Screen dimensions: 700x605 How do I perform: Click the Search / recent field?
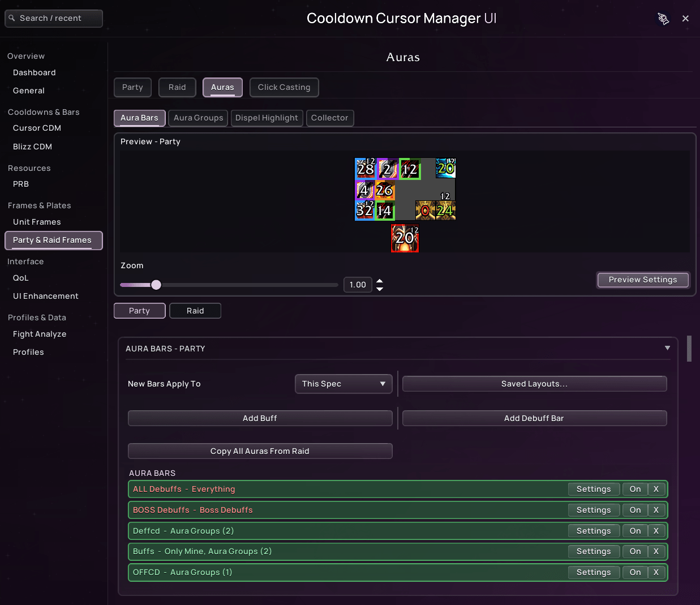tap(54, 18)
